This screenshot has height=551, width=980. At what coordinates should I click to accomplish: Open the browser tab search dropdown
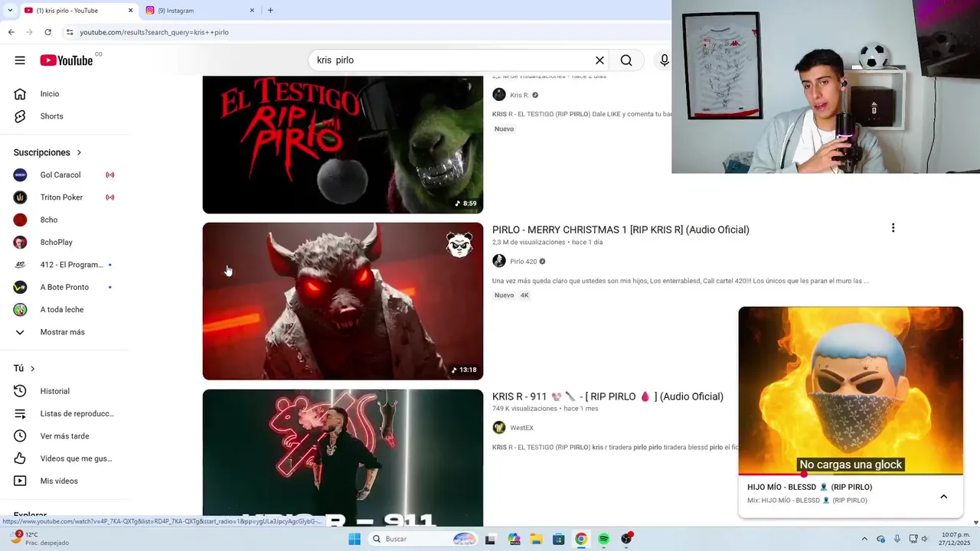click(9, 11)
